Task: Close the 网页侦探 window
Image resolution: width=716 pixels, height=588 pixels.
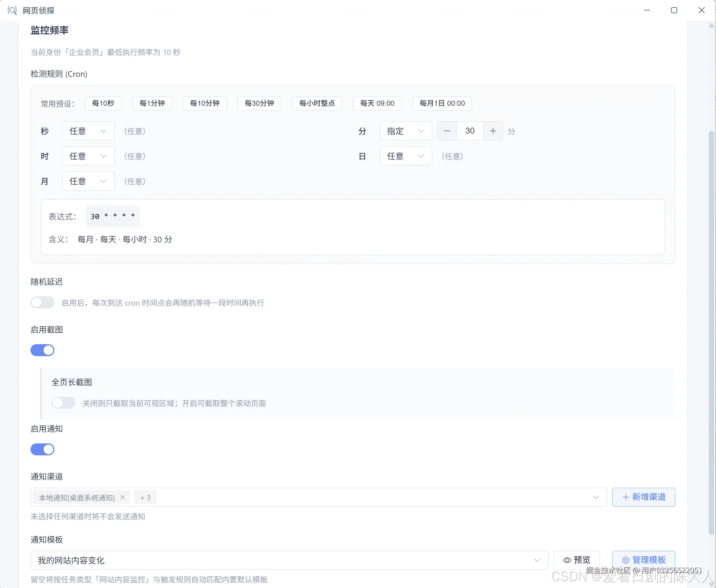Action: point(701,10)
